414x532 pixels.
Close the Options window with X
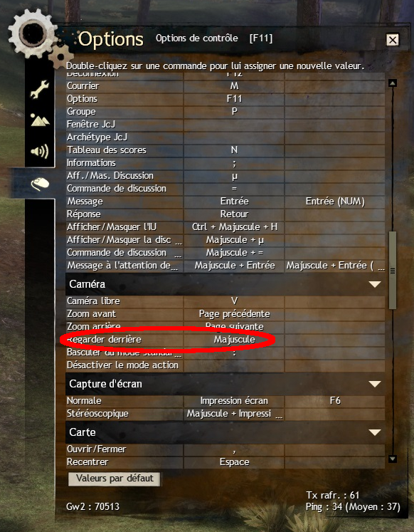pyautogui.click(x=393, y=40)
